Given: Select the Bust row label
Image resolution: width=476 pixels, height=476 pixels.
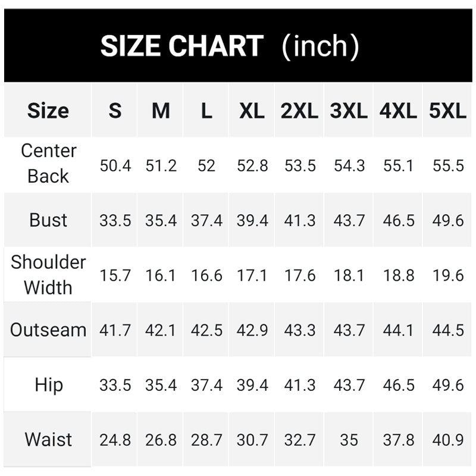Looking at the screenshot, I should coord(48,220).
